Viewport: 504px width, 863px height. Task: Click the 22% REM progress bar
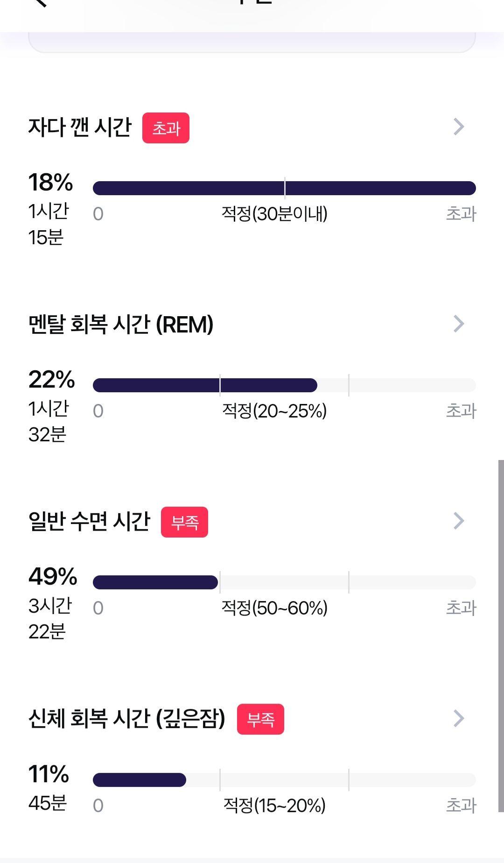[284, 385]
